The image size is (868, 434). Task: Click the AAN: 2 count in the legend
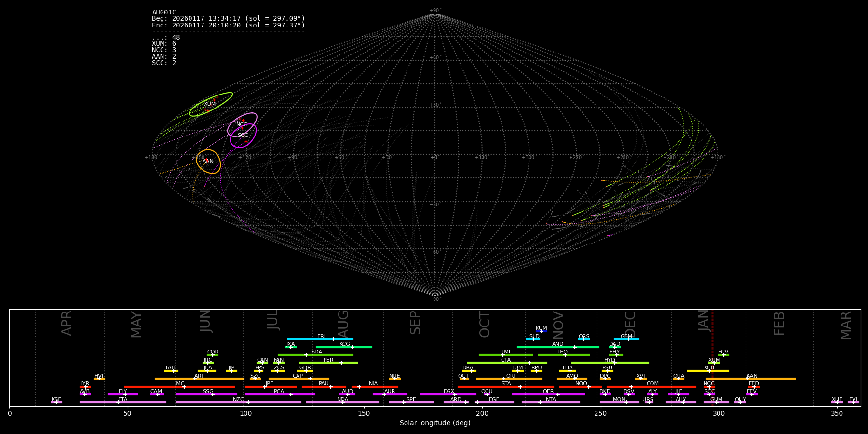[x=164, y=56]
